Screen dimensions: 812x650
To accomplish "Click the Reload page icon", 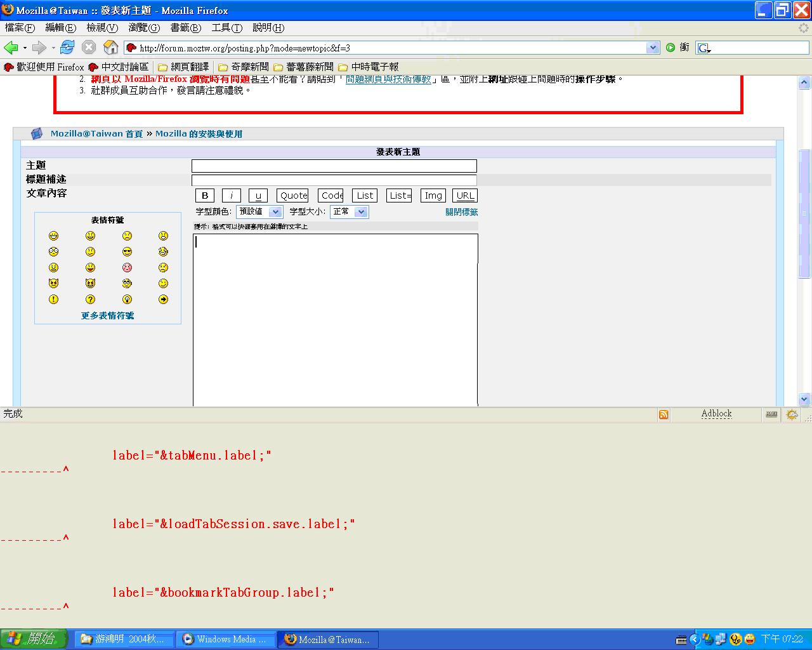I will (x=67, y=48).
